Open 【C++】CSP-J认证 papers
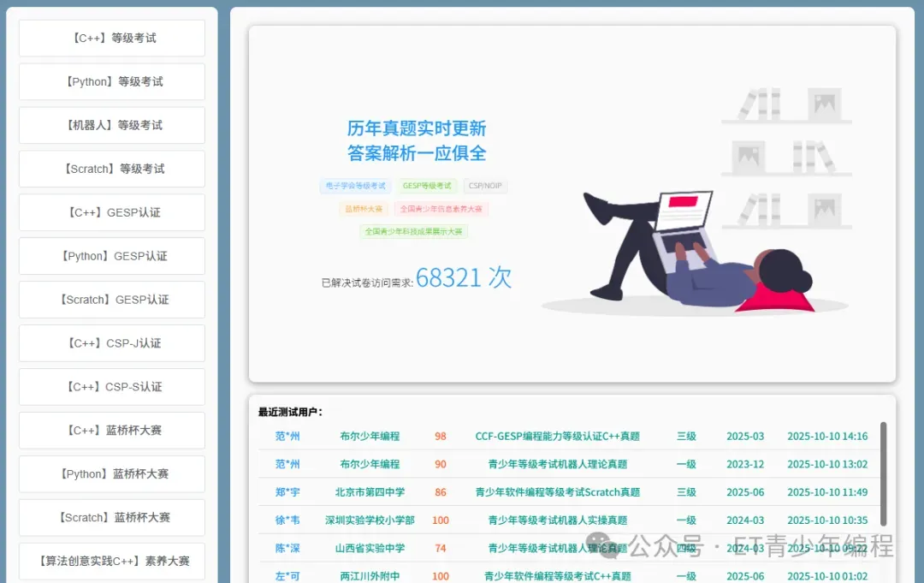Screen dimensions: 924x583 (x=112, y=343)
